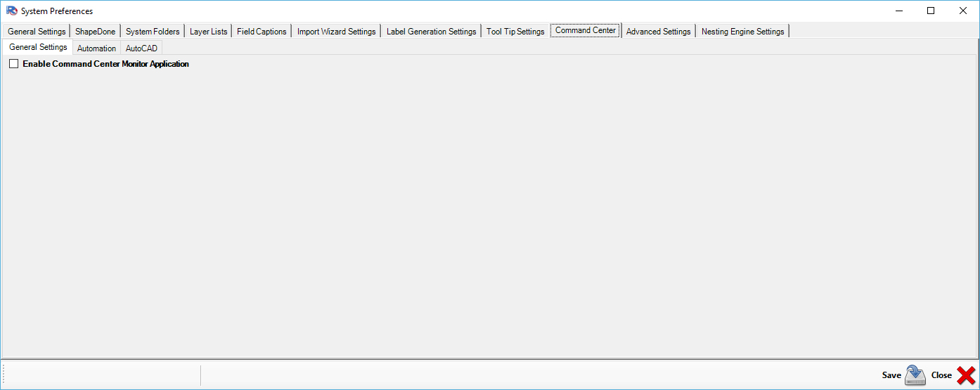Click the System Preferences app icon

point(11,11)
